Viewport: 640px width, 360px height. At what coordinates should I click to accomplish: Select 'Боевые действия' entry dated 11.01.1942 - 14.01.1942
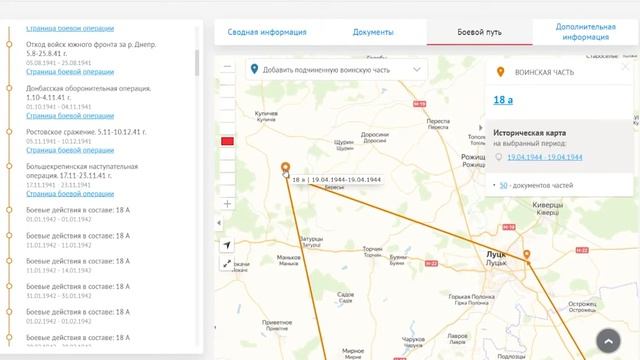point(78,261)
